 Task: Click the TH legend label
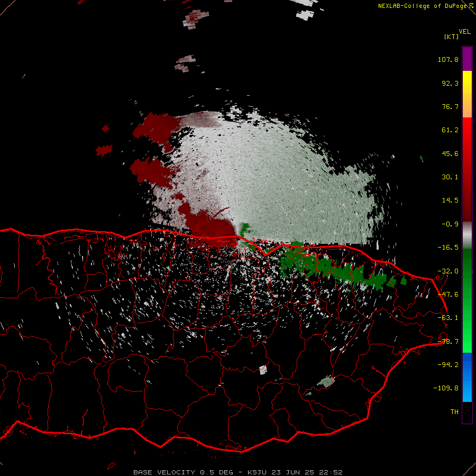(454, 412)
